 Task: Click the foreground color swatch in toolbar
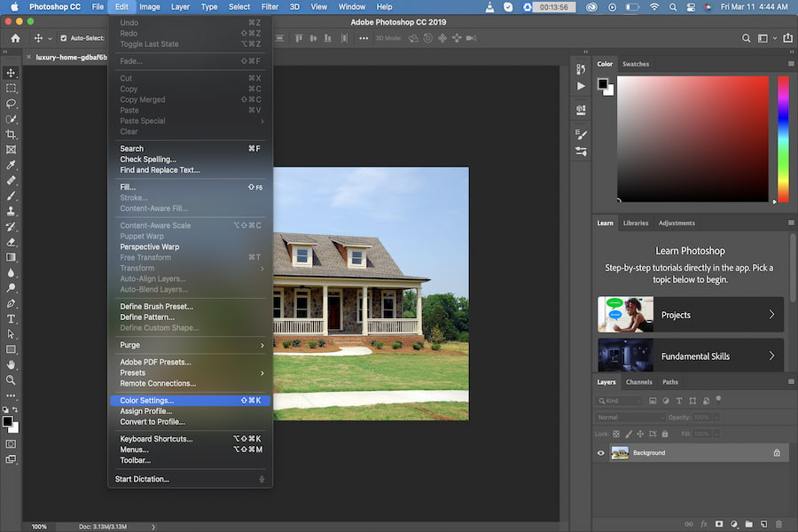[7, 421]
